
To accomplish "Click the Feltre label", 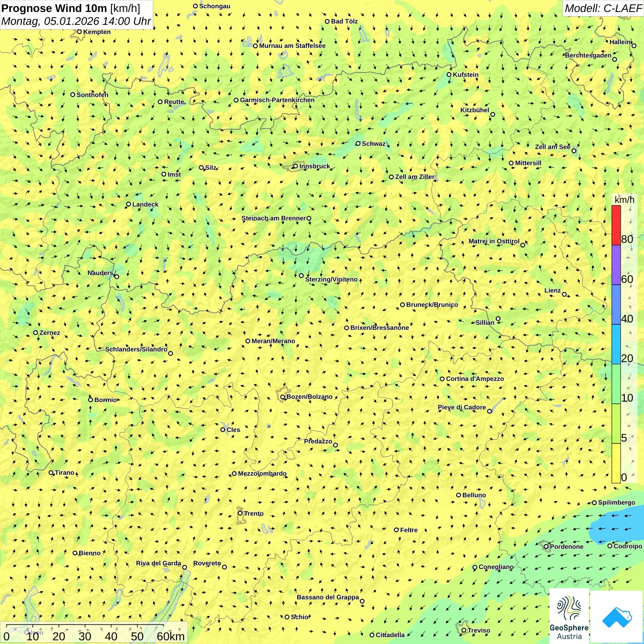I will click(x=409, y=530).
